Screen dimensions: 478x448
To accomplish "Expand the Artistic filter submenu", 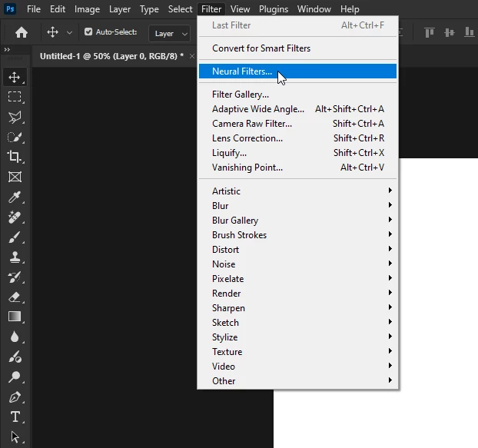I will point(297,191).
